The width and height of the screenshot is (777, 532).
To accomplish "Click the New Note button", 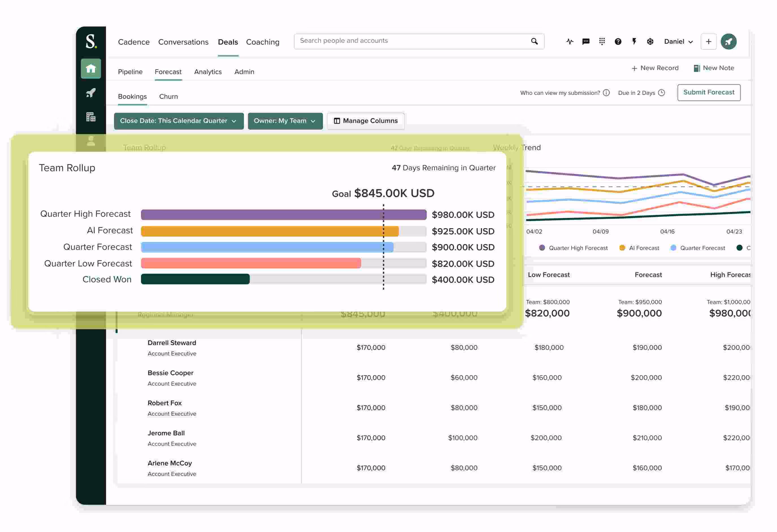I will (714, 68).
